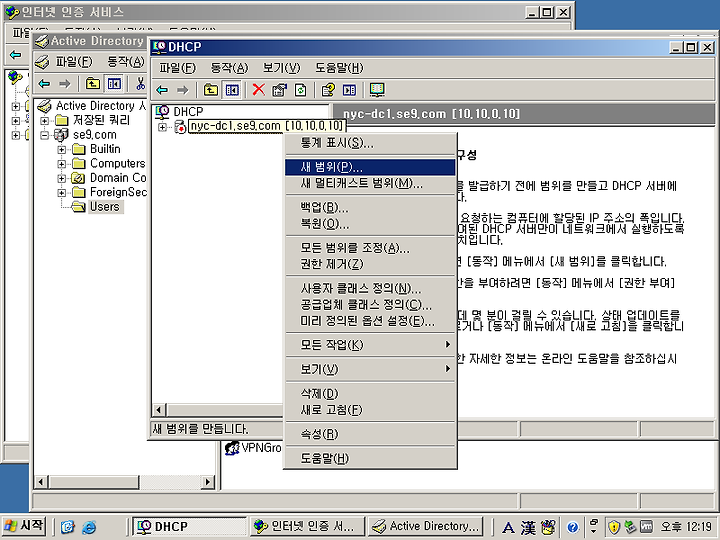Viewport: 720px width, 540px height.
Task: Launch Internet Explorer from the quick launch
Action: 89,527
